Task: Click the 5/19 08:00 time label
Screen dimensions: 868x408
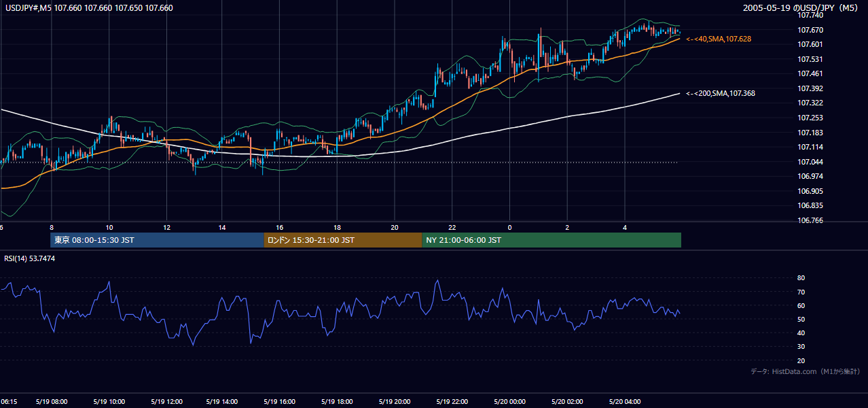Action: coord(50,402)
